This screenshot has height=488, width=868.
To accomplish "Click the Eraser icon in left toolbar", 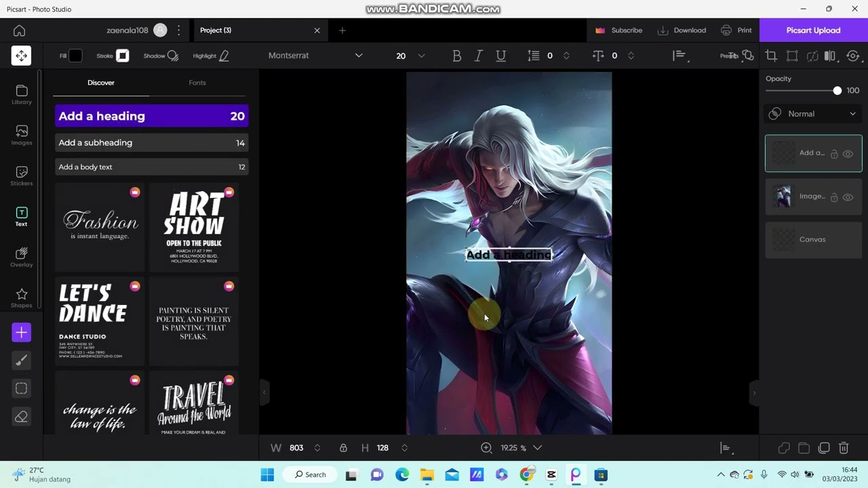I will (21, 416).
